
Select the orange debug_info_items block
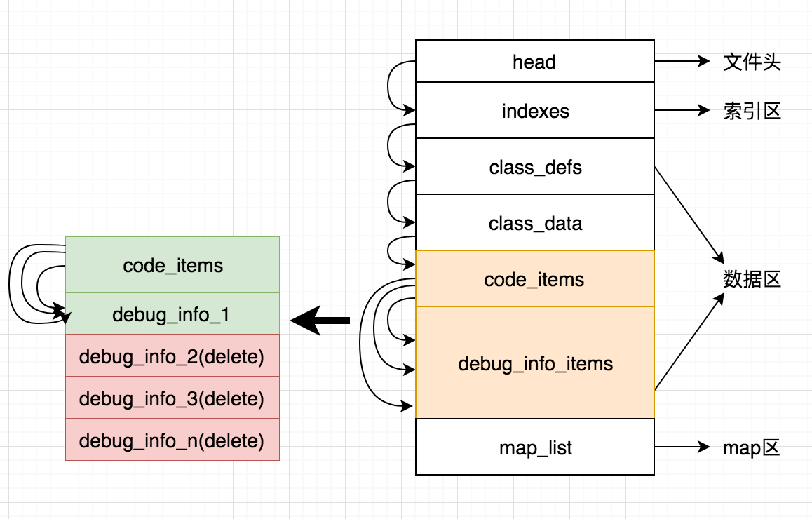pos(535,363)
